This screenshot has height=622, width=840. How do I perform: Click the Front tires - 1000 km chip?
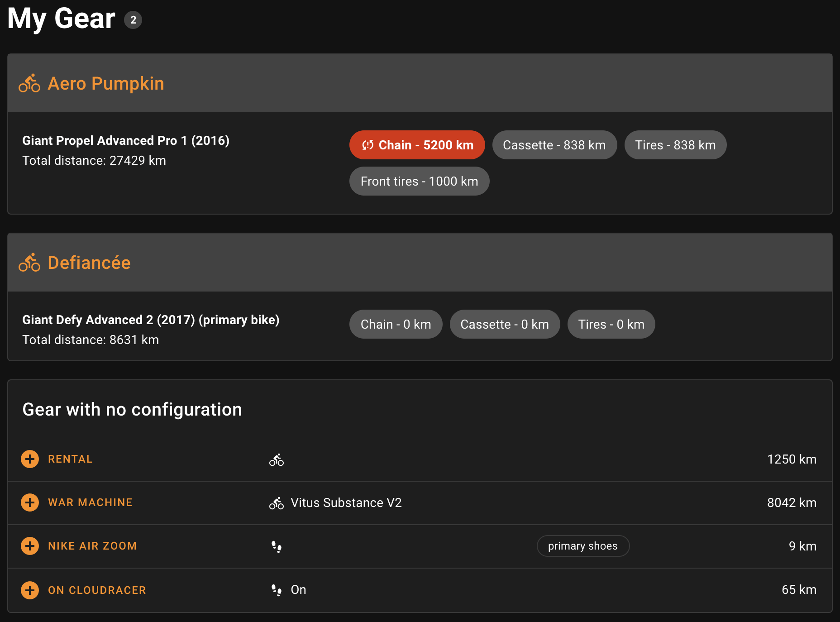click(x=419, y=181)
